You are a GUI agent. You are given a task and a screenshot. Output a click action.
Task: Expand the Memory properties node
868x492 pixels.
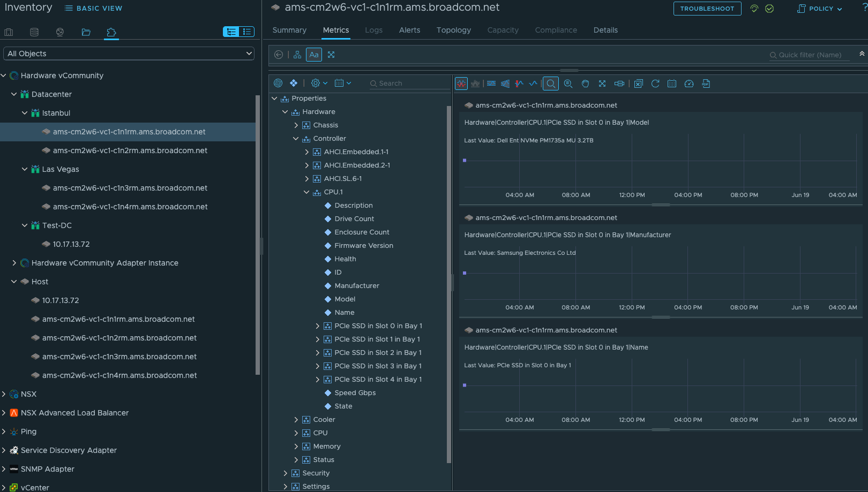click(x=296, y=446)
